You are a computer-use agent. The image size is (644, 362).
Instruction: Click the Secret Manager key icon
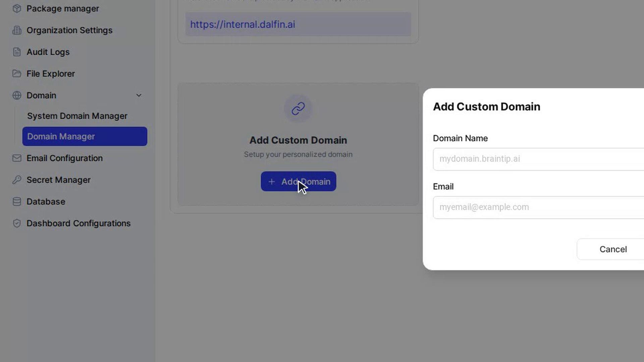[x=17, y=180]
